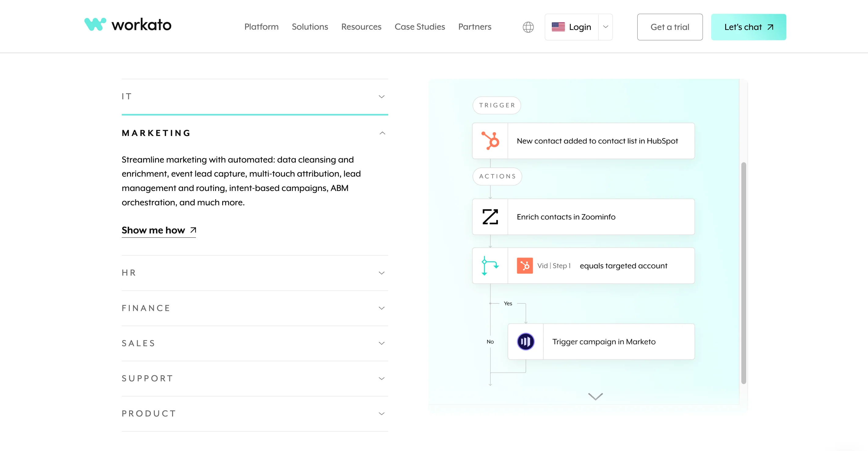This screenshot has height=451, width=868.
Task: Open the Case Studies menu
Action: tap(420, 27)
